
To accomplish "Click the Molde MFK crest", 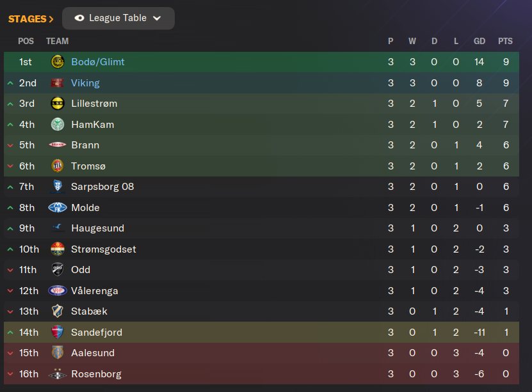I will tap(58, 207).
